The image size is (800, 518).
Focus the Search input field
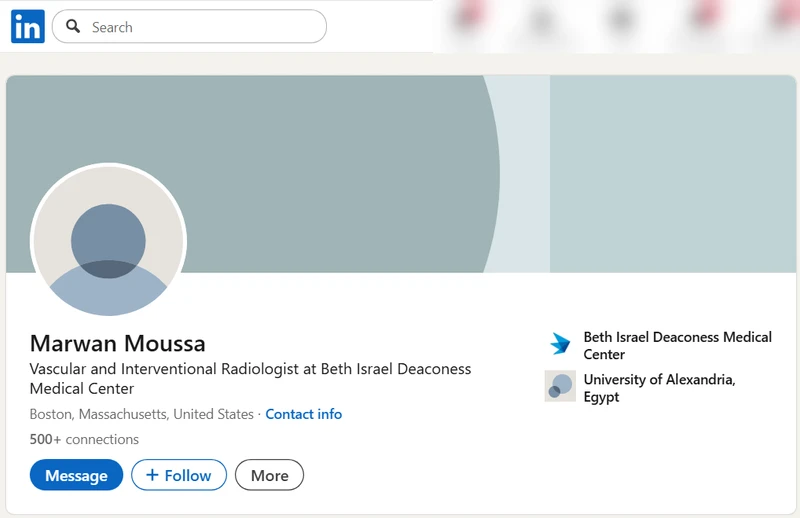click(x=200, y=27)
